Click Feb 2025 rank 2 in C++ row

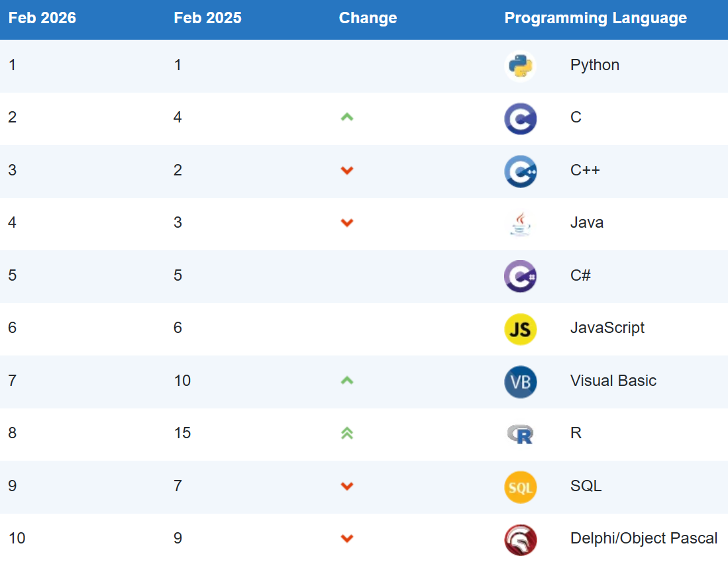[178, 170]
